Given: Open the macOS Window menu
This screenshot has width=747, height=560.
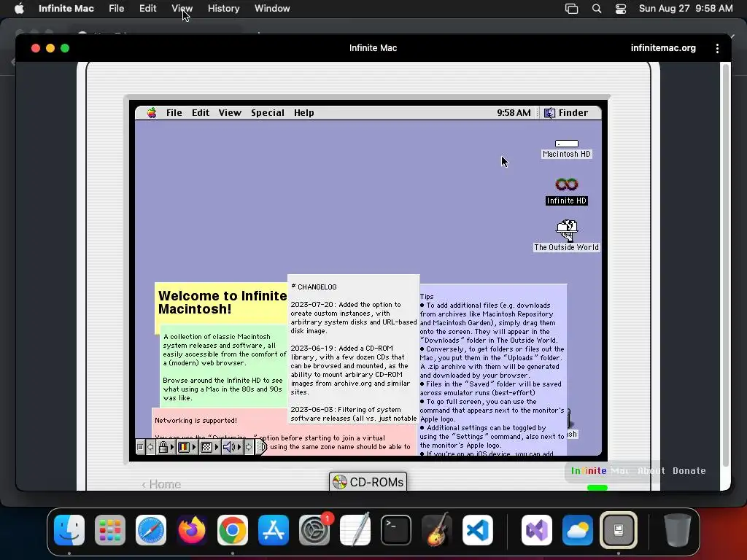Looking at the screenshot, I should click(x=272, y=9).
